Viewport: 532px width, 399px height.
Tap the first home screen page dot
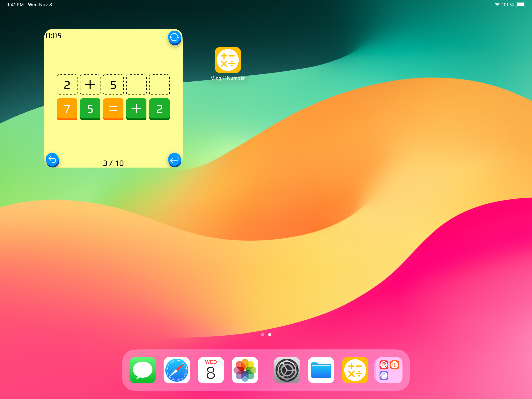point(263,335)
